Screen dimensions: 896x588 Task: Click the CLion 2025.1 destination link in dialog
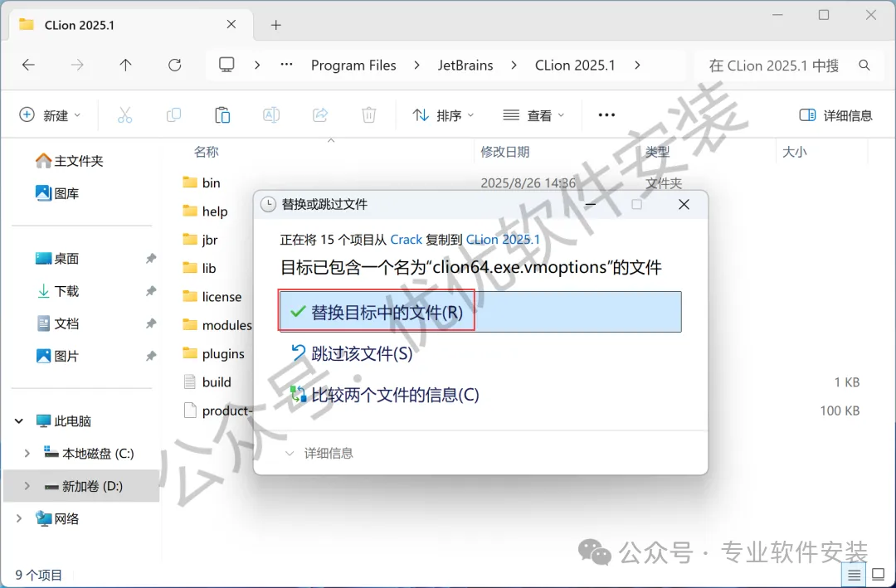(503, 240)
